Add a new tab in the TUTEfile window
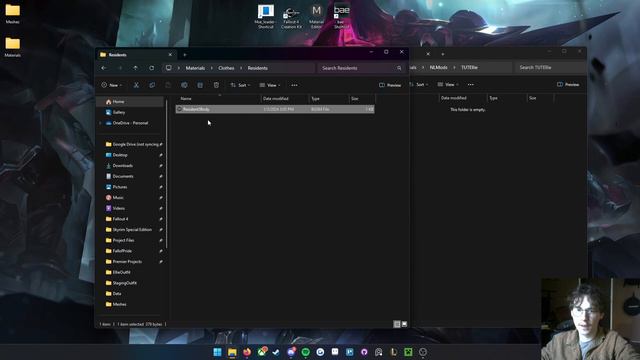The width and height of the screenshot is (640, 360). click(442, 54)
